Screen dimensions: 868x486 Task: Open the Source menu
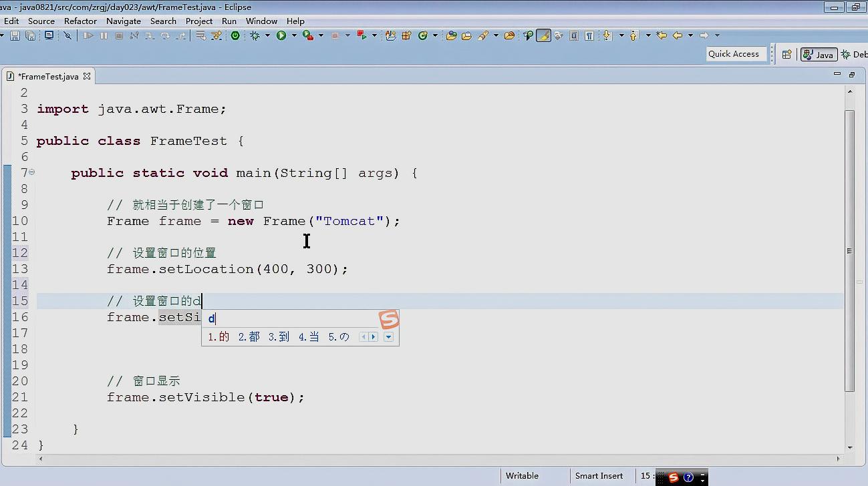(41, 21)
